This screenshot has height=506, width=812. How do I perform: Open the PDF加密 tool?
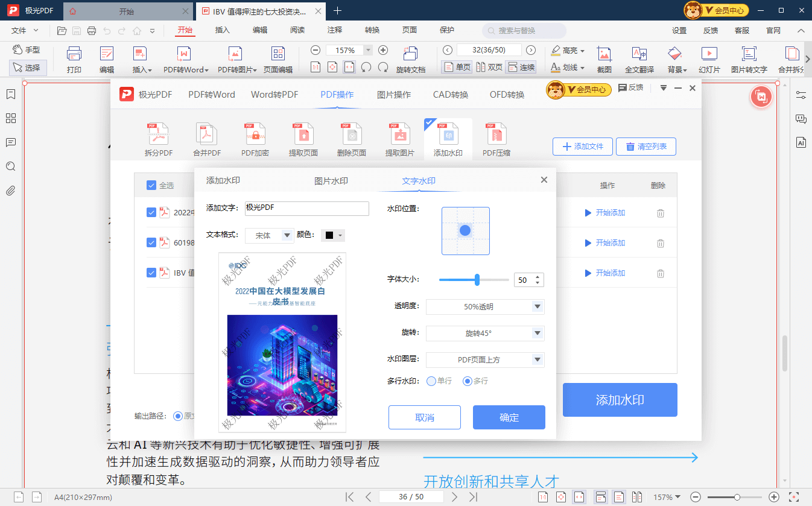[255, 138]
